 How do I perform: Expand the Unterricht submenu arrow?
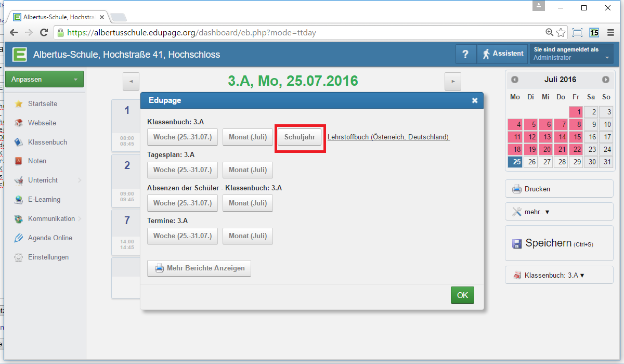click(80, 180)
